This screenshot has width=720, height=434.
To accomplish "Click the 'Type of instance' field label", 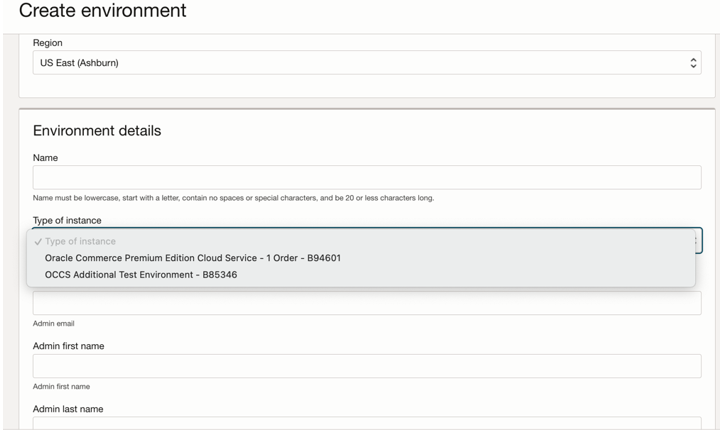I will (67, 220).
